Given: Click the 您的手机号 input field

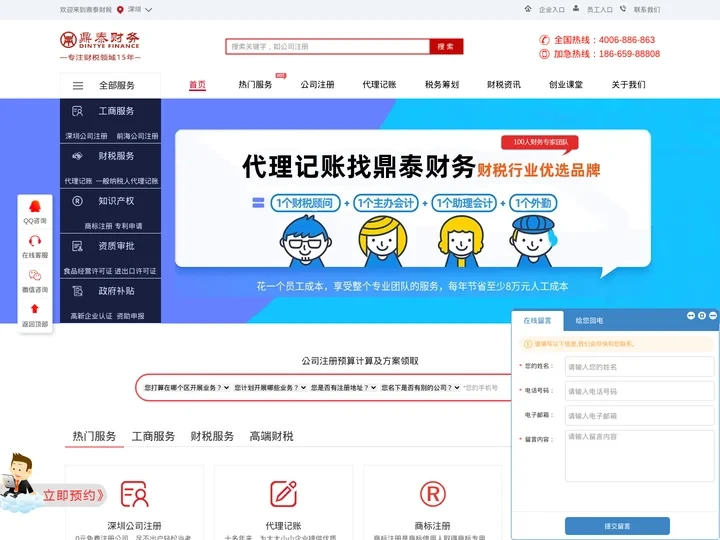Looking at the screenshot, I should (486, 388).
